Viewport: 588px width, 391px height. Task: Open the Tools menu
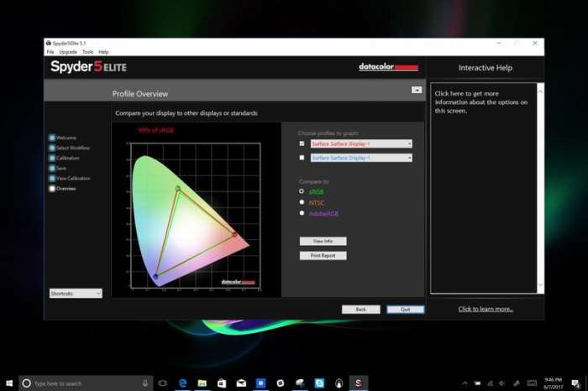pos(87,52)
